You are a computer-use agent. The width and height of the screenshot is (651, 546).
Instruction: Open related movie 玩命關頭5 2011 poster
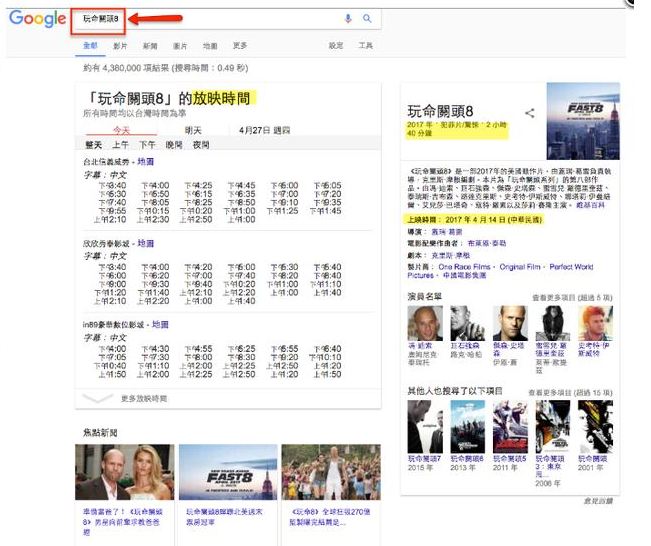[x=510, y=427]
